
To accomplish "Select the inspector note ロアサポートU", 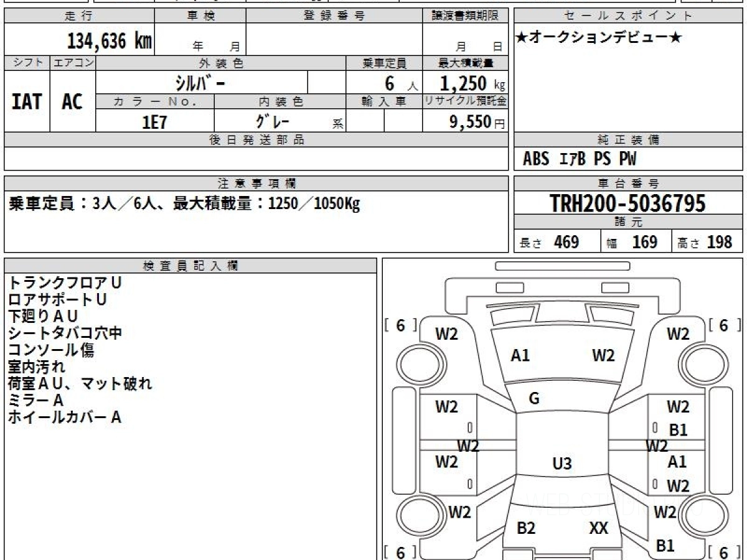I will pos(57,299).
